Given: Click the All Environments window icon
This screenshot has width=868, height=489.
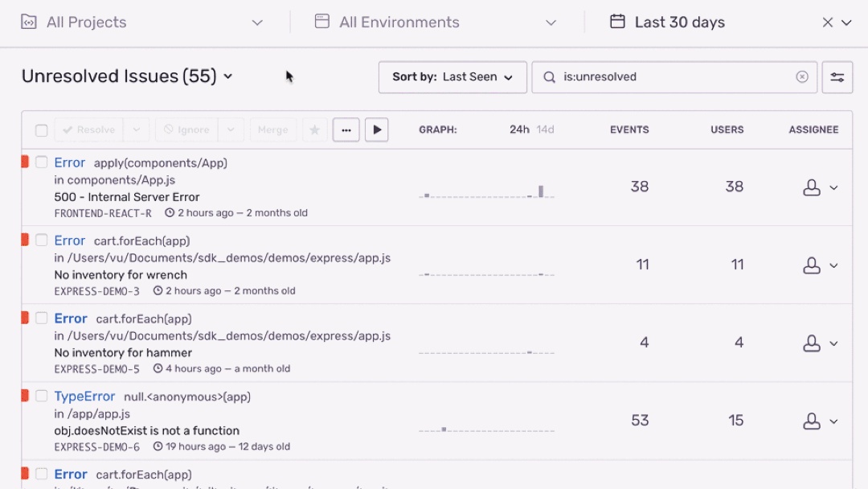Looking at the screenshot, I should click(321, 22).
